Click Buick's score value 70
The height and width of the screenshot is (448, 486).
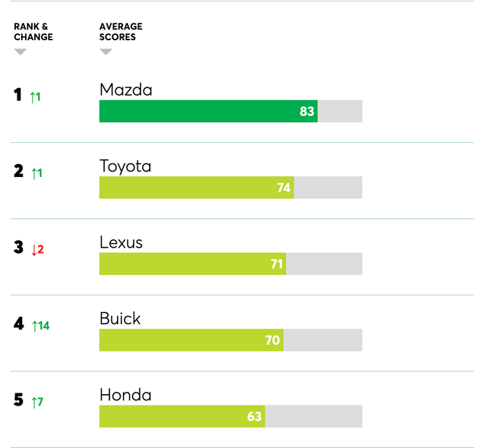tap(273, 340)
